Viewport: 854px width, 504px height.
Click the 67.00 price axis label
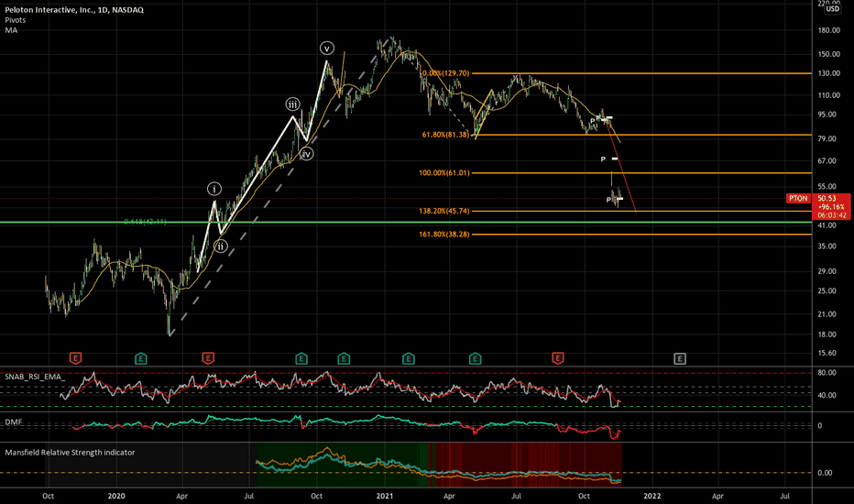[x=827, y=160]
